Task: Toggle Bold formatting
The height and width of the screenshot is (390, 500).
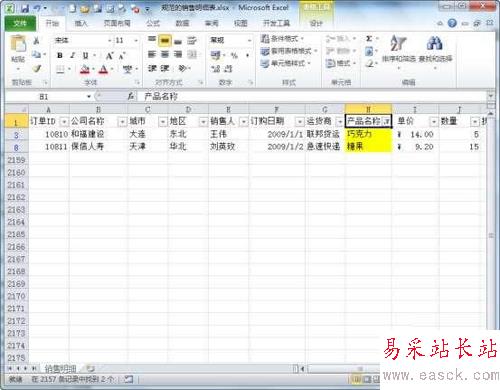Action: point(60,55)
